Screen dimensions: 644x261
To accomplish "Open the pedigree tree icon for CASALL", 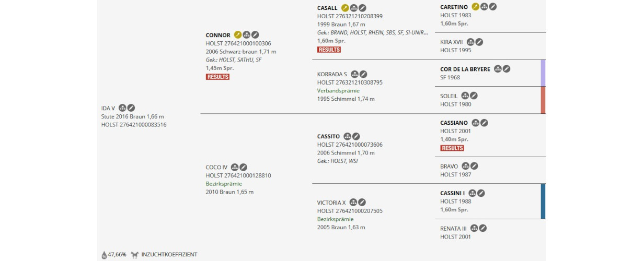I will [x=353, y=8].
